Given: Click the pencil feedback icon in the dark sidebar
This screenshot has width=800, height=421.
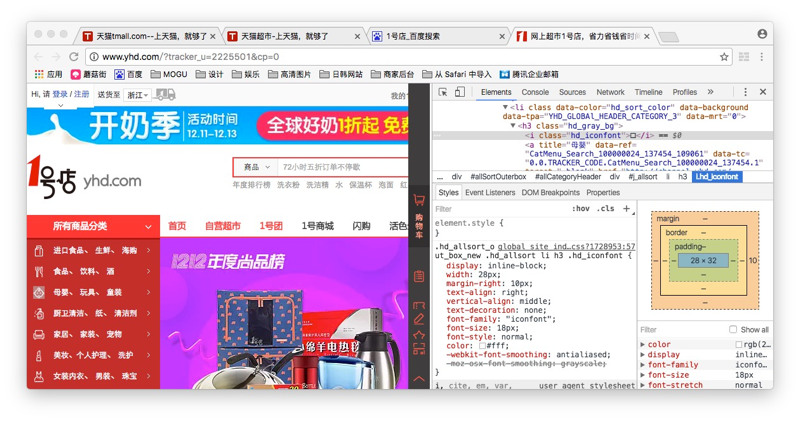Looking at the screenshot, I should click(x=419, y=320).
